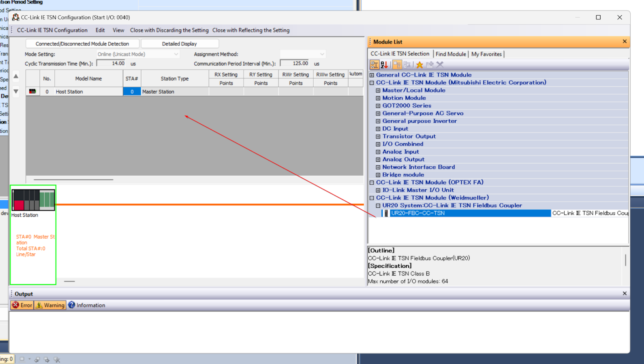Close the Output panel

coord(625,293)
